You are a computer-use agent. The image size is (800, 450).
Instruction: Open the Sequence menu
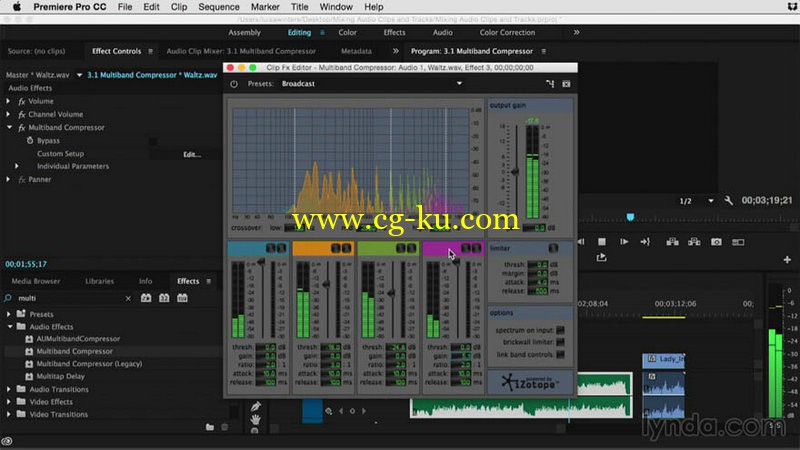click(x=219, y=7)
